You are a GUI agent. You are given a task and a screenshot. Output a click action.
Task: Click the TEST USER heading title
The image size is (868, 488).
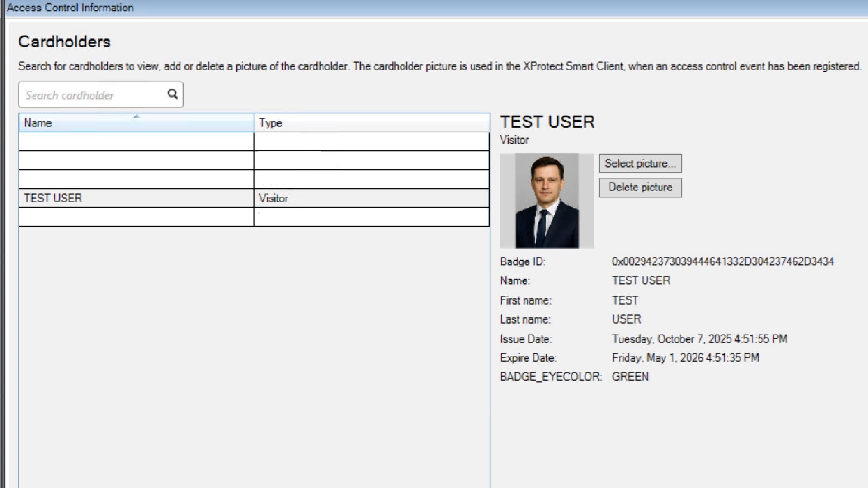(547, 122)
